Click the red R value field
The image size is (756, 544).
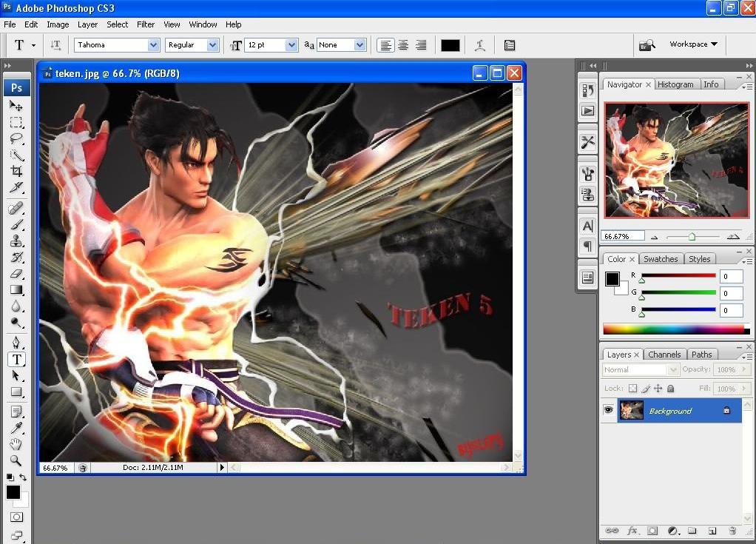732,276
